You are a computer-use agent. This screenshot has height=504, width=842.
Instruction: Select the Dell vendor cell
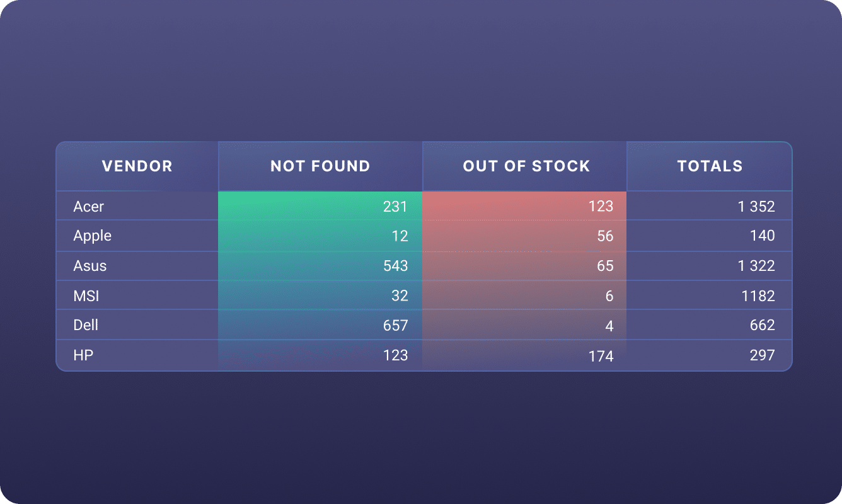click(x=86, y=325)
